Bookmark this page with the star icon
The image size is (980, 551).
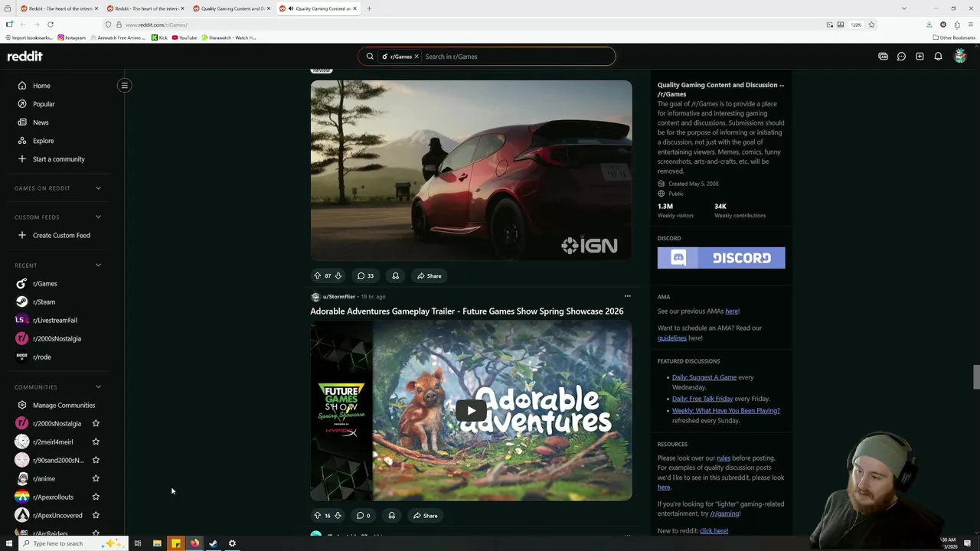coord(871,24)
